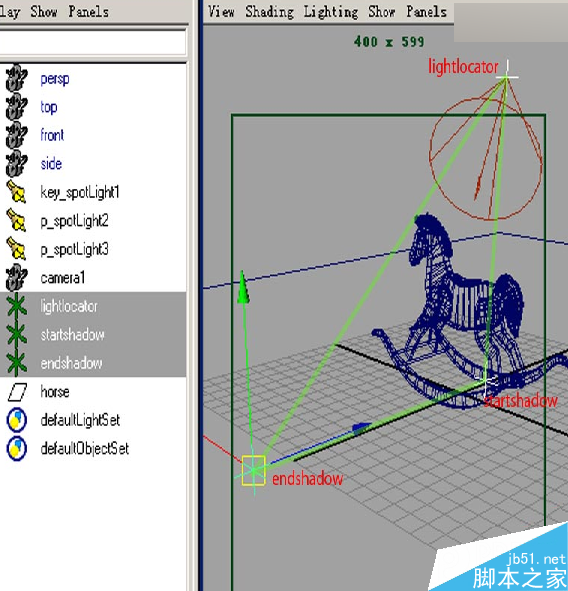
Task: Click the defaultLightSet set icon
Action: tap(16, 420)
